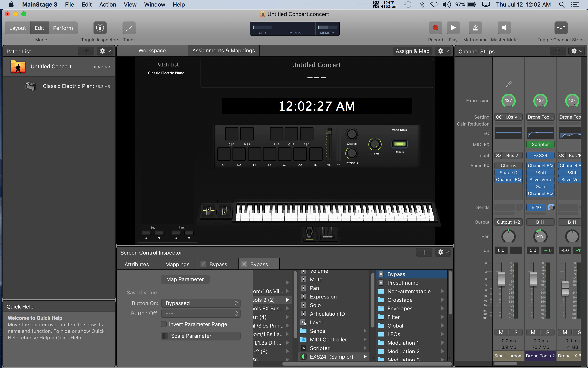Select Preset name parameter
The width and height of the screenshot is (588, 368).
(x=411, y=283)
